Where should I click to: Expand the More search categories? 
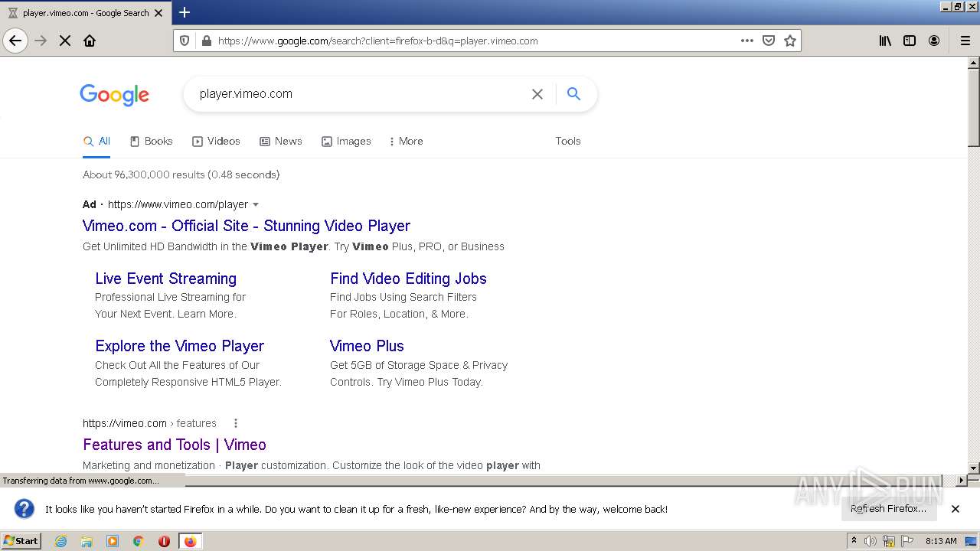(x=406, y=141)
